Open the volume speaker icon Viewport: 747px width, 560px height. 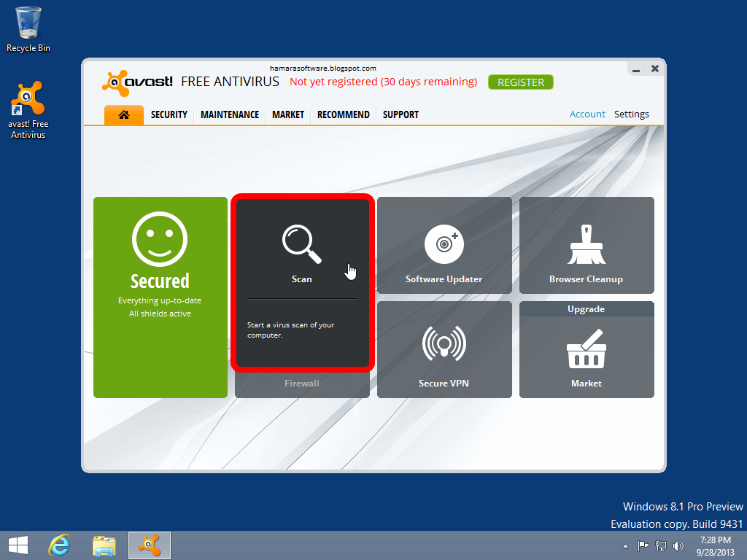pyautogui.click(x=678, y=545)
